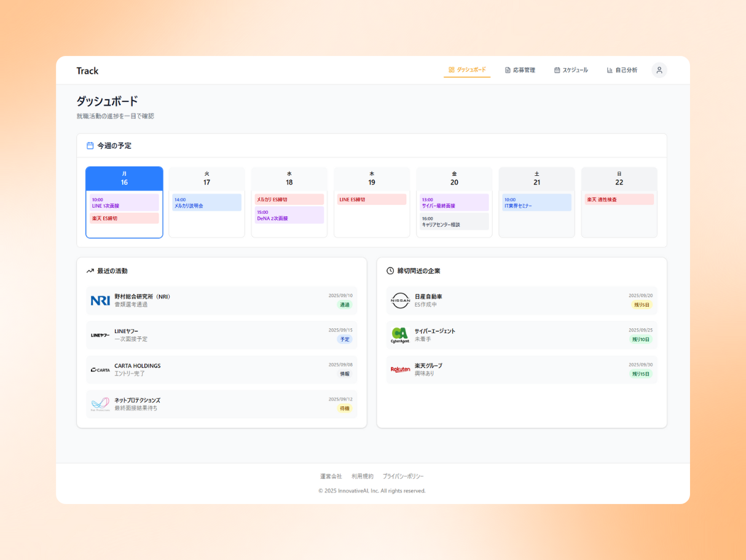Viewport: 746px width, 560px height.
Task: Click the NRI logo in recent activity
Action: pos(100,301)
